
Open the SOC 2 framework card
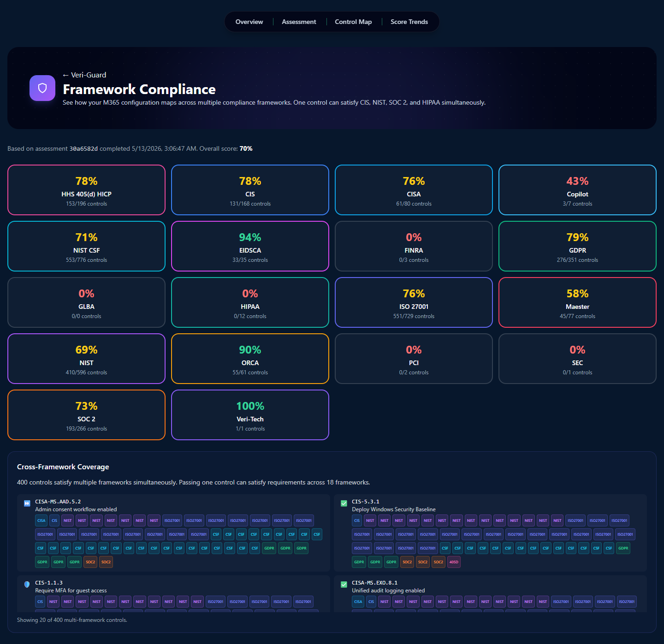click(x=86, y=415)
